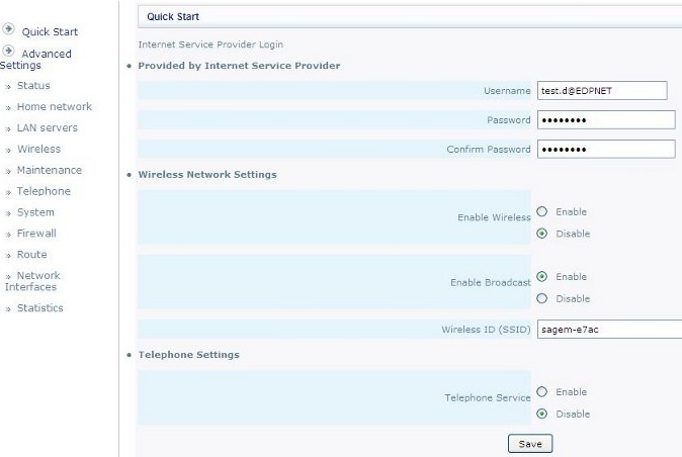Open the Status menu item

[33, 86]
